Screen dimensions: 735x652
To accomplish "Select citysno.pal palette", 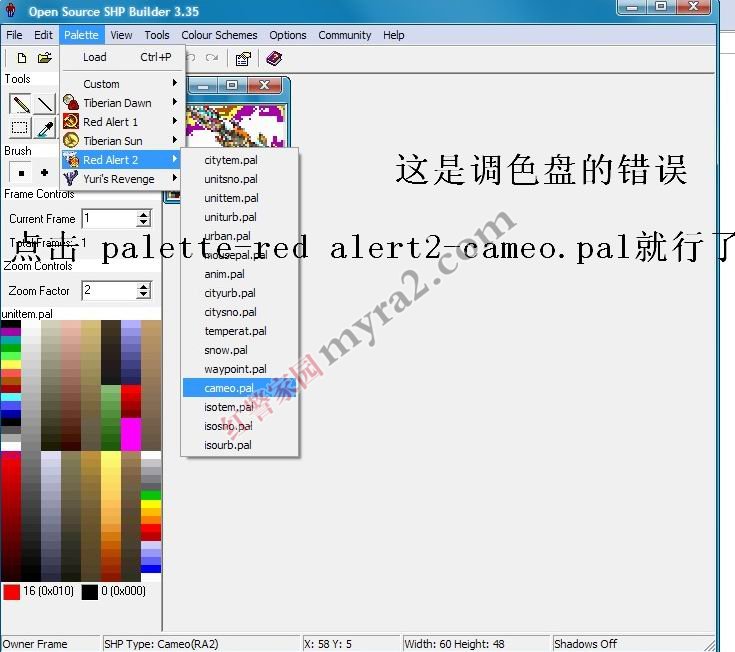I will tap(240, 312).
